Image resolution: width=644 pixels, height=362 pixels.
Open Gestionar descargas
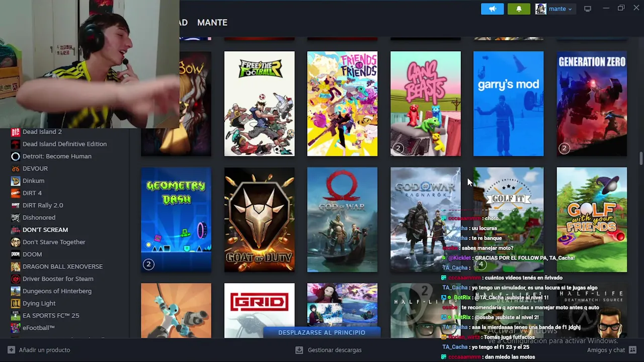(335, 350)
